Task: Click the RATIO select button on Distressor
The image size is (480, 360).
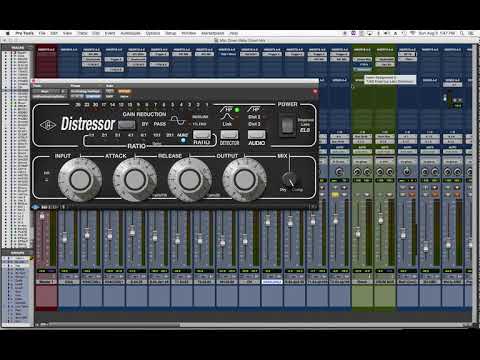Action: [x=202, y=135]
